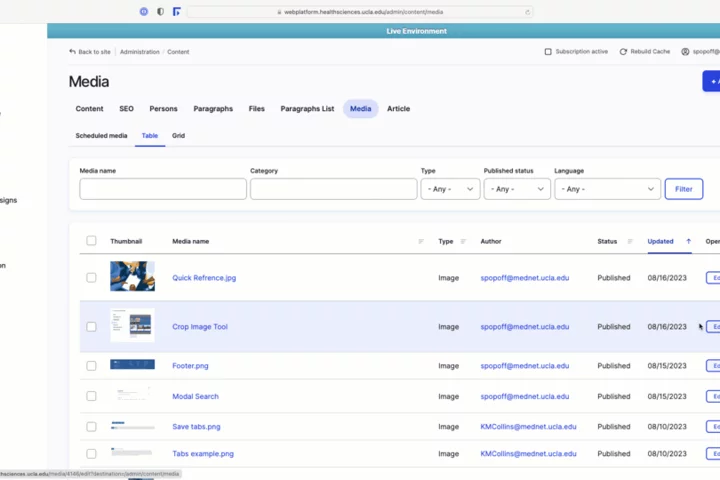The height and width of the screenshot is (480, 720).
Task: Click the blue circular extension icon in browser toolbar
Action: [x=144, y=11]
